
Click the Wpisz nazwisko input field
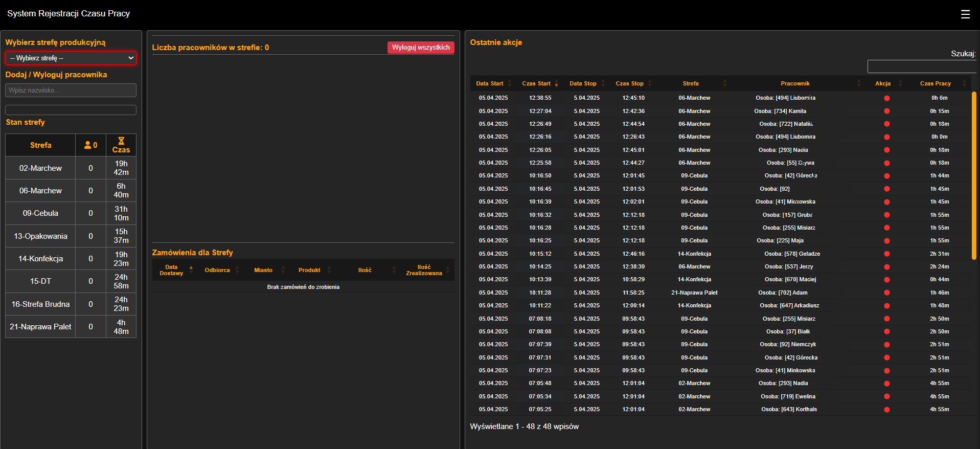click(x=71, y=91)
